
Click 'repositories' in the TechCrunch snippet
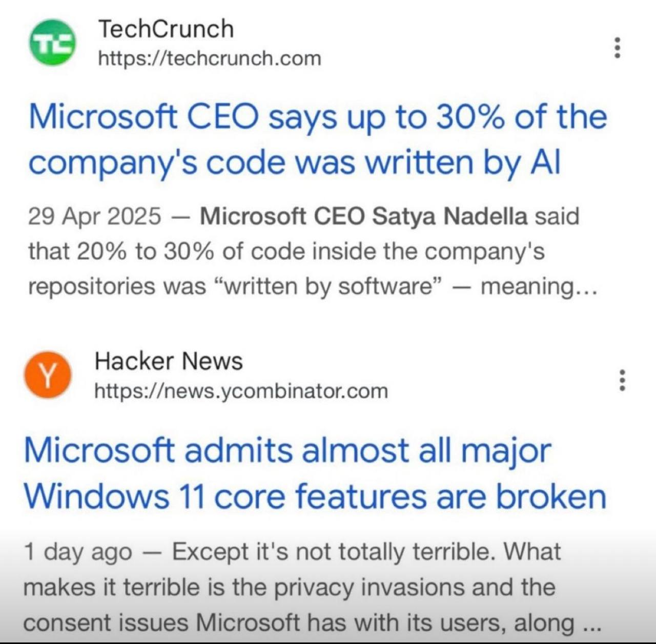coord(90,286)
